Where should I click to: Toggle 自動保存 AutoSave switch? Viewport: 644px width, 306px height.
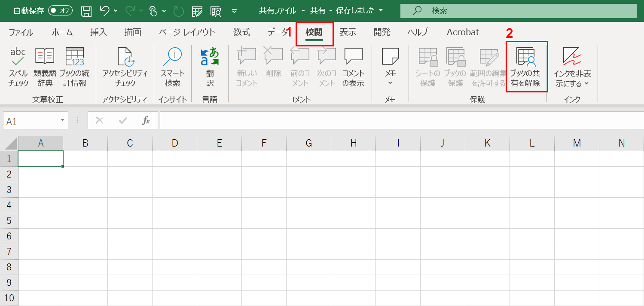60,11
